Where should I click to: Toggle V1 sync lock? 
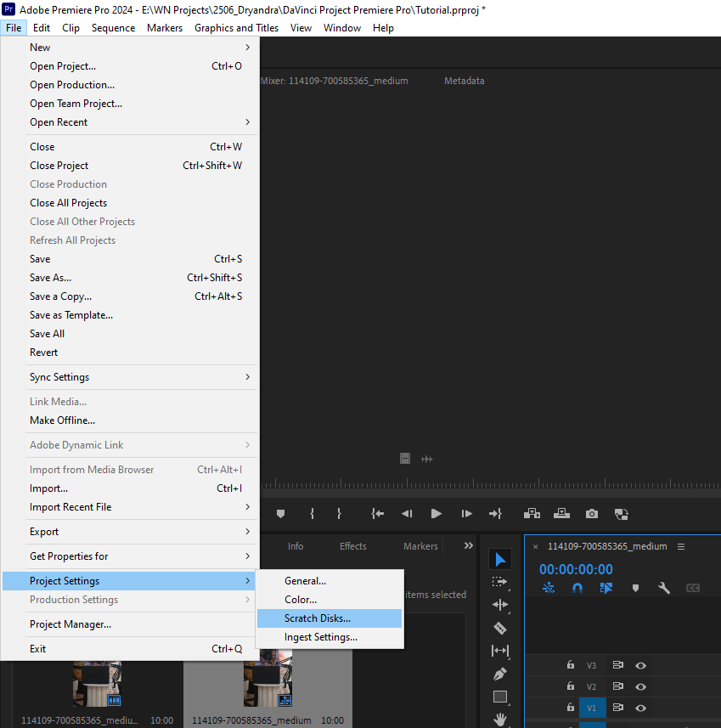tap(617, 708)
